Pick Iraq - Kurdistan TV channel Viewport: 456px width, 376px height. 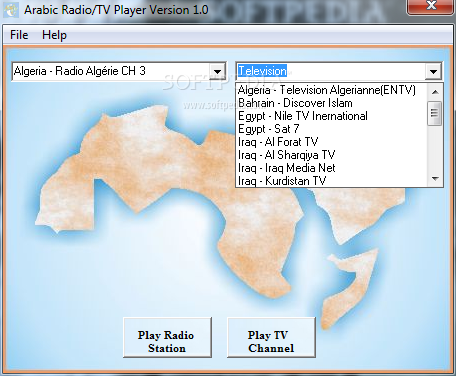tap(331, 180)
